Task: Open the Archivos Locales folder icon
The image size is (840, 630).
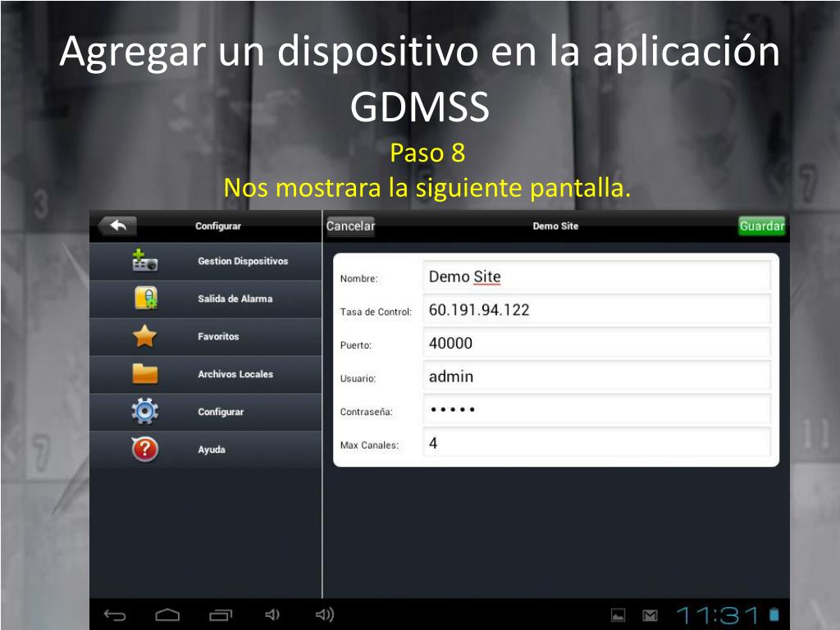Action: pyautogui.click(x=144, y=373)
